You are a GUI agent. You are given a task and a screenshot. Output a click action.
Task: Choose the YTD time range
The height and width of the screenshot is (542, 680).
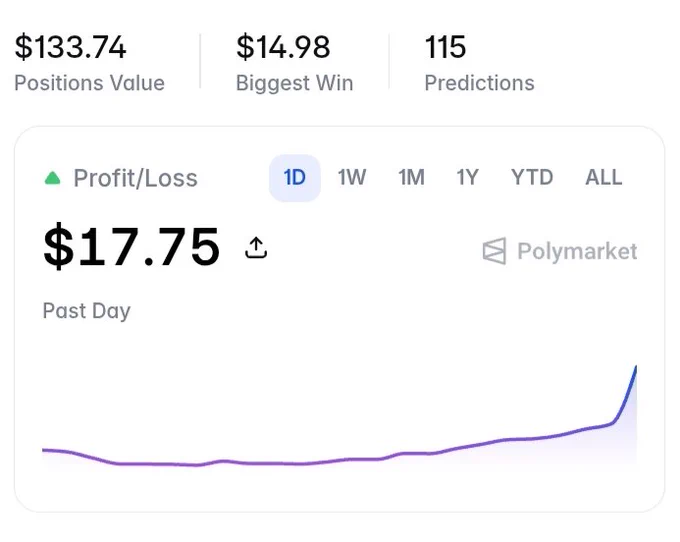[x=532, y=178]
